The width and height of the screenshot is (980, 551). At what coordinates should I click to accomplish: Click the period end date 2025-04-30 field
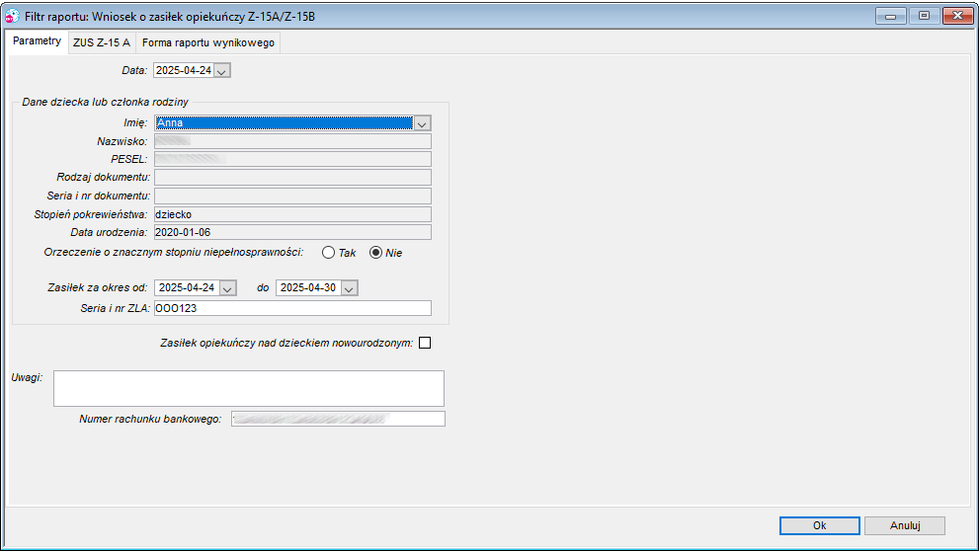309,288
